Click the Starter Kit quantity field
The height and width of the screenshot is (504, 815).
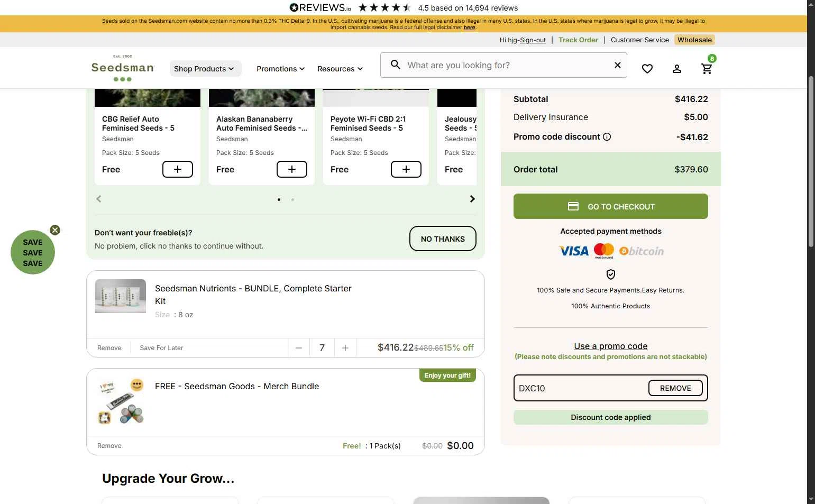pyautogui.click(x=322, y=348)
